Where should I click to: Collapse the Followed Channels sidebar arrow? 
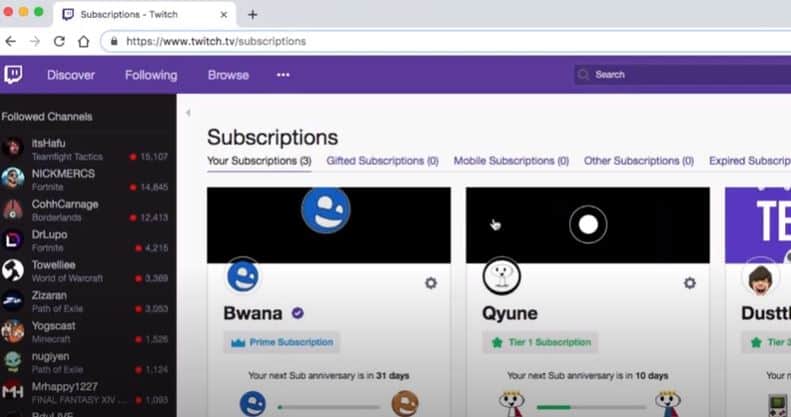[x=188, y=112]
